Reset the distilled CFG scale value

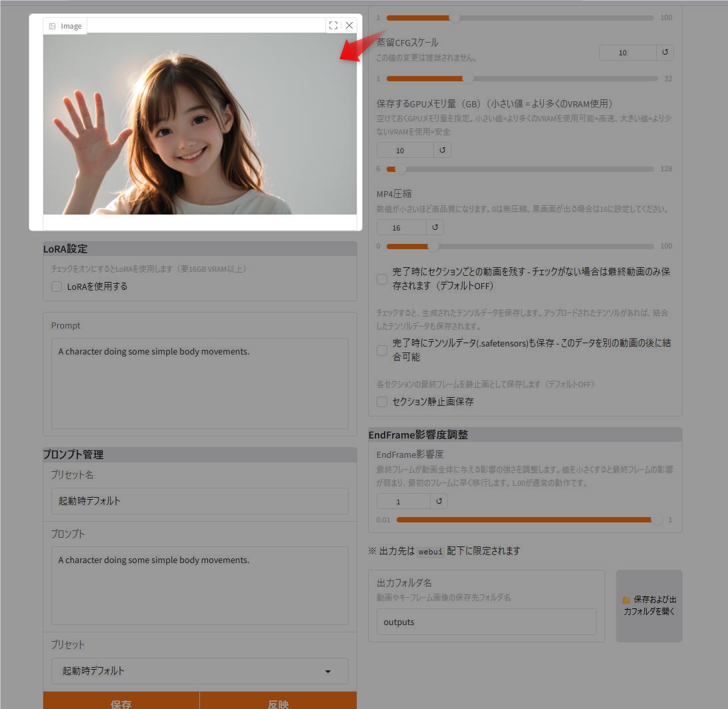coord(665,53)
